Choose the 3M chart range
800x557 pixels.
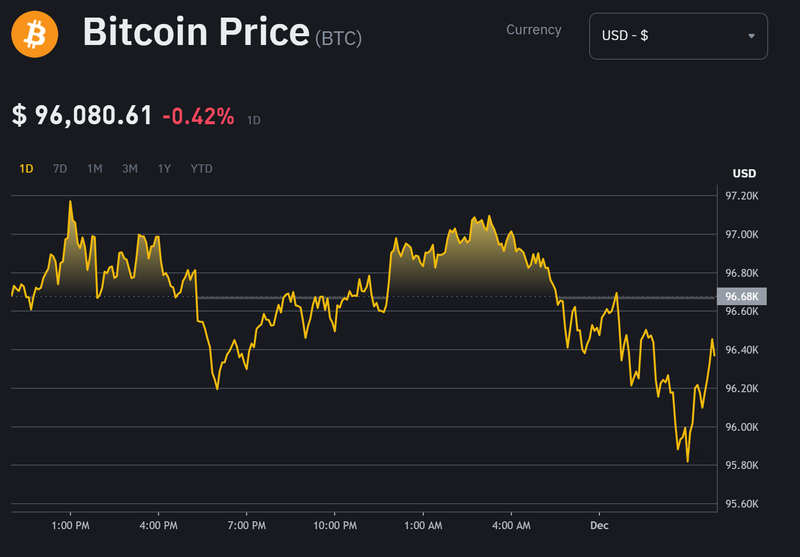130,169
